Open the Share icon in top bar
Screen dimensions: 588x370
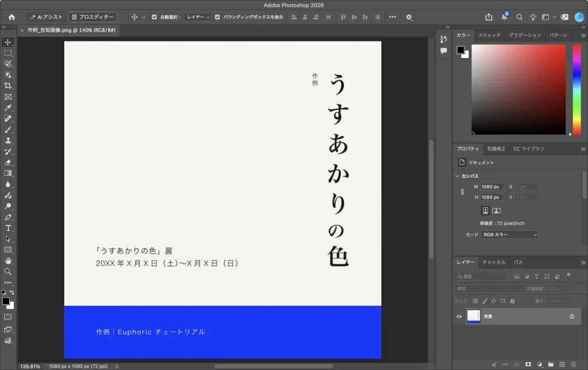click(x=489, y=17)
